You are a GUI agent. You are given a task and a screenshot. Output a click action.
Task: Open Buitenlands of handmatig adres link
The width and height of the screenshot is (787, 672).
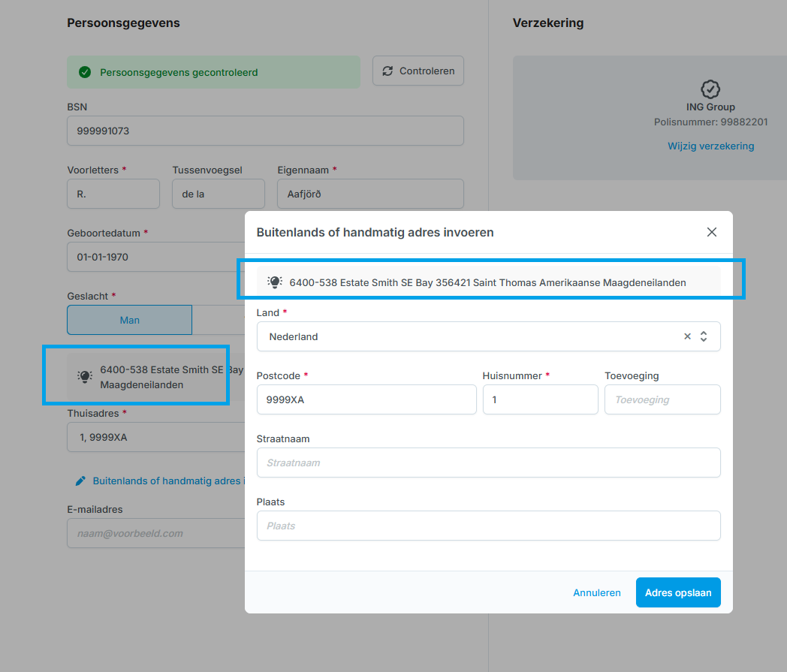pos(169,481)
